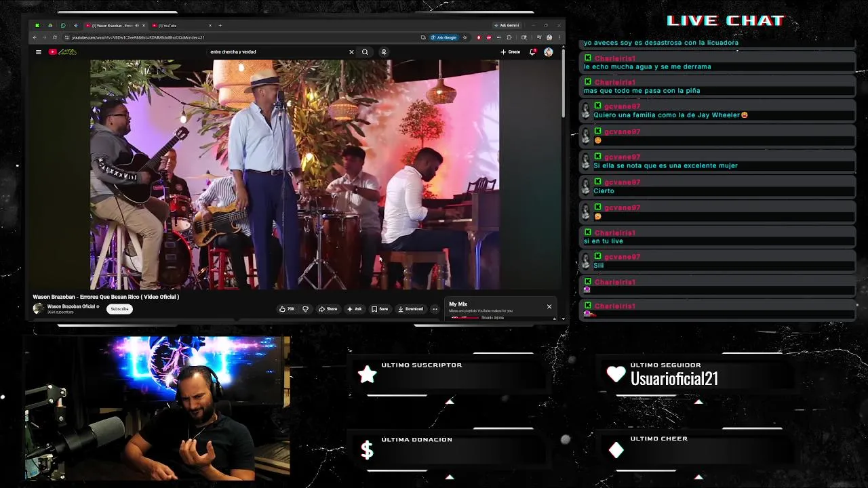
Task: Share the Wason Brazoban video
Action: tap(328, 309)
